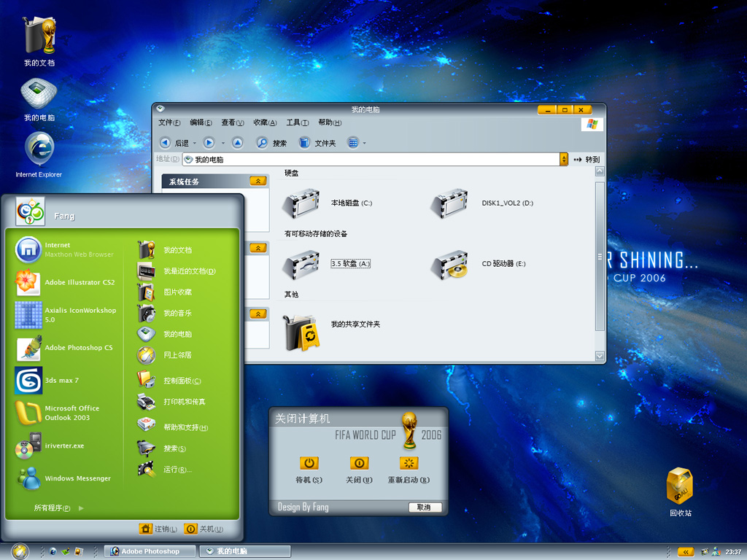Expand 我最近的文档 submenu
This screenshot has width=747, height=560.
coord(177,271)
